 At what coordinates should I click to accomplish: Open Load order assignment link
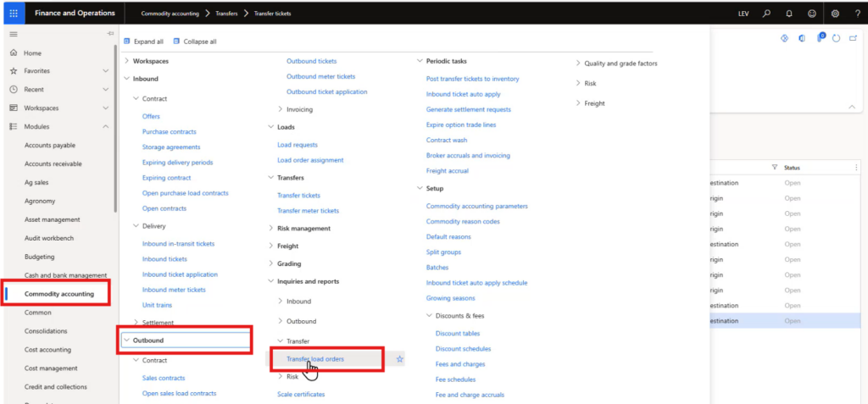[x=310, y=160]
